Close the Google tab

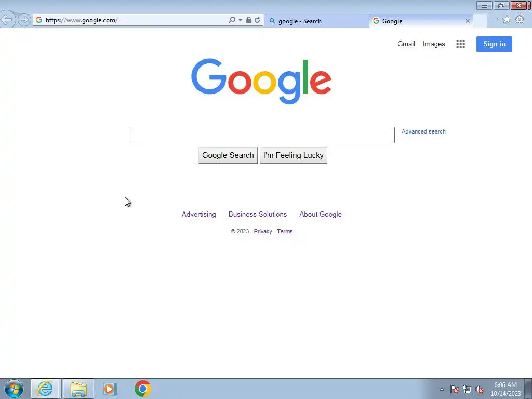click(x=468, y=21)
